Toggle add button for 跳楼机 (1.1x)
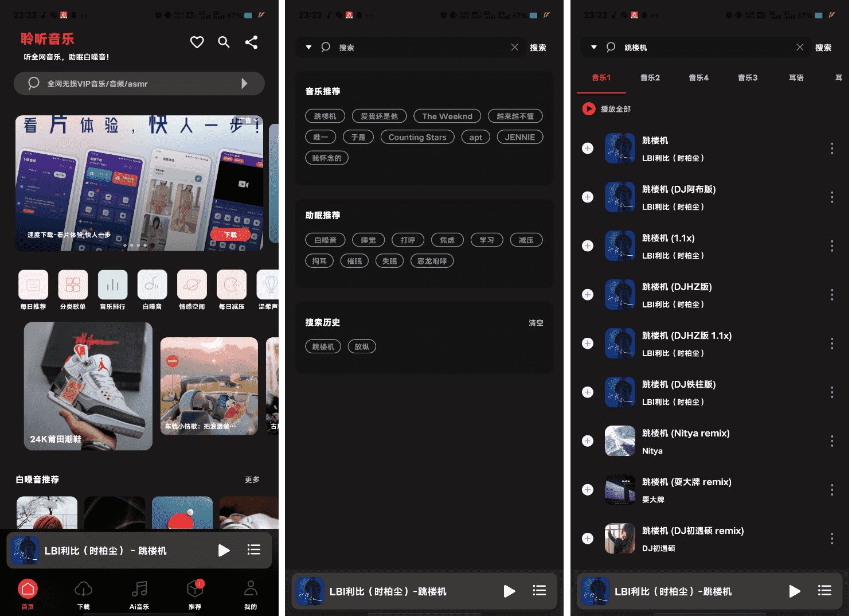The height and width of the screenshot is (616, 852). (588, 246)
